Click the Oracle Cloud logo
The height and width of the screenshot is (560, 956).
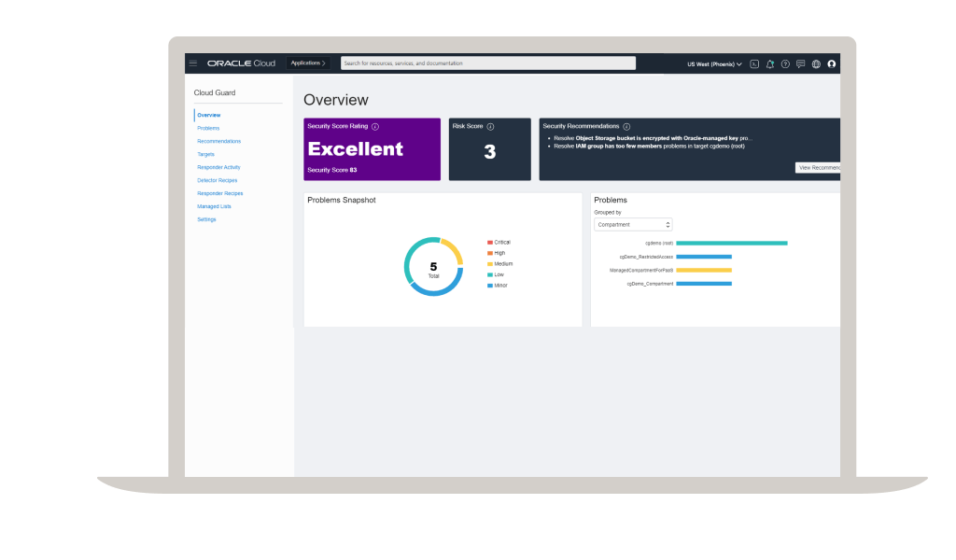pyautogui.click(x=241, y=63)
